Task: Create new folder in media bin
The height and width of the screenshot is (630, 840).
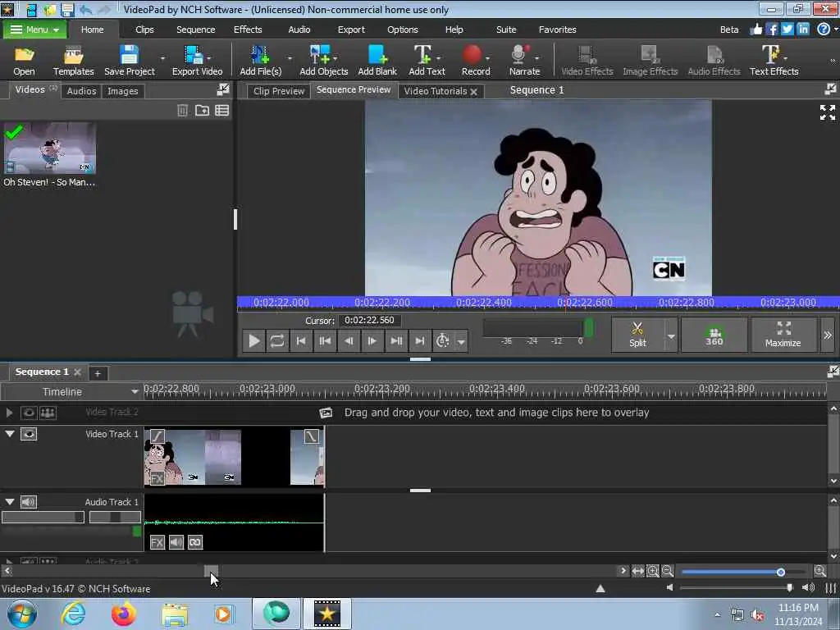Action: point(202,111)
